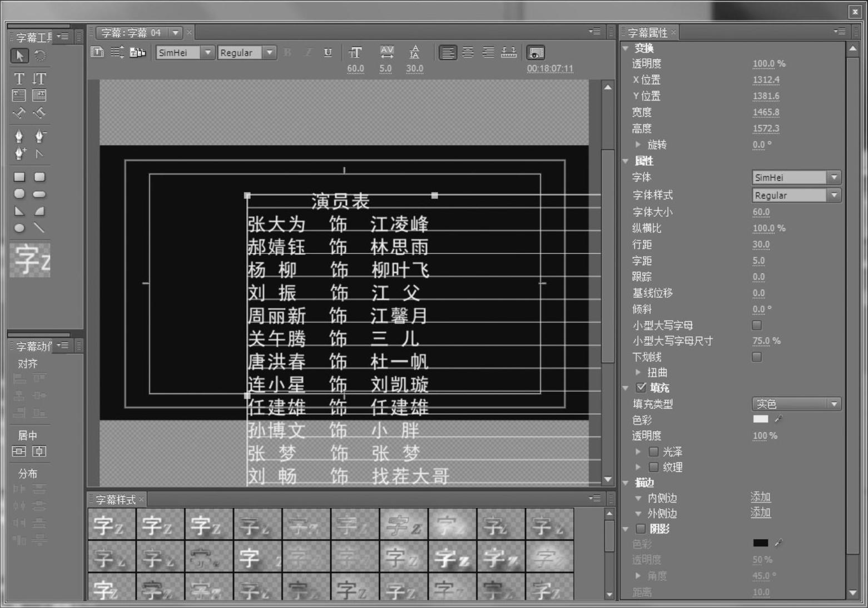The height and width of the screenshot is (608, 868).
Task: Select the Rotation tool
Action: click(40, 56)
